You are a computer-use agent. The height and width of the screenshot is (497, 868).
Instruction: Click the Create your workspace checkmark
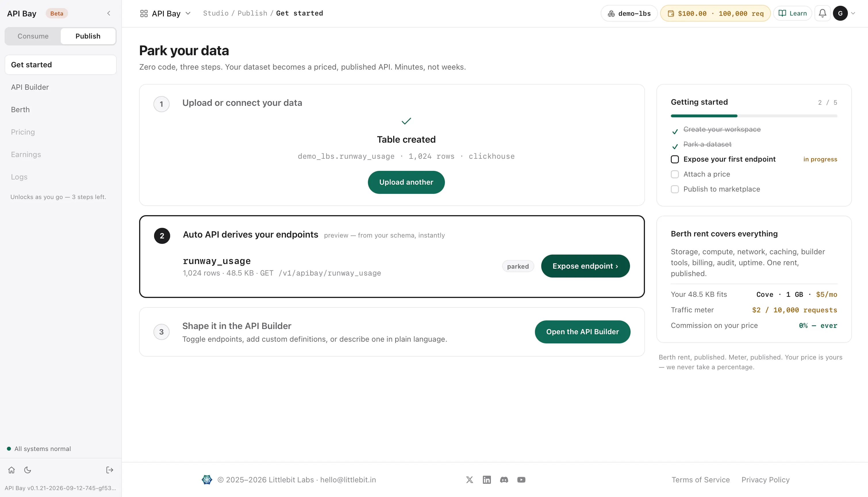(x=675, y=131)
